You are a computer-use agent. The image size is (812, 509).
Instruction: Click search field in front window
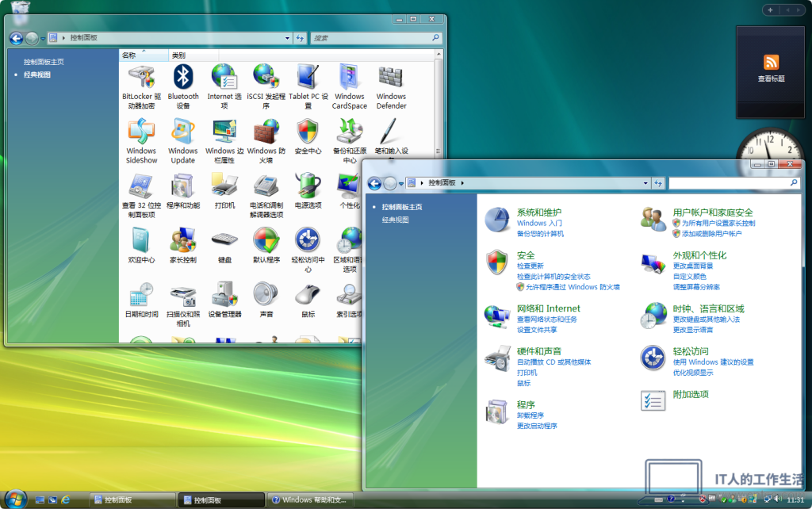(734, 183)
